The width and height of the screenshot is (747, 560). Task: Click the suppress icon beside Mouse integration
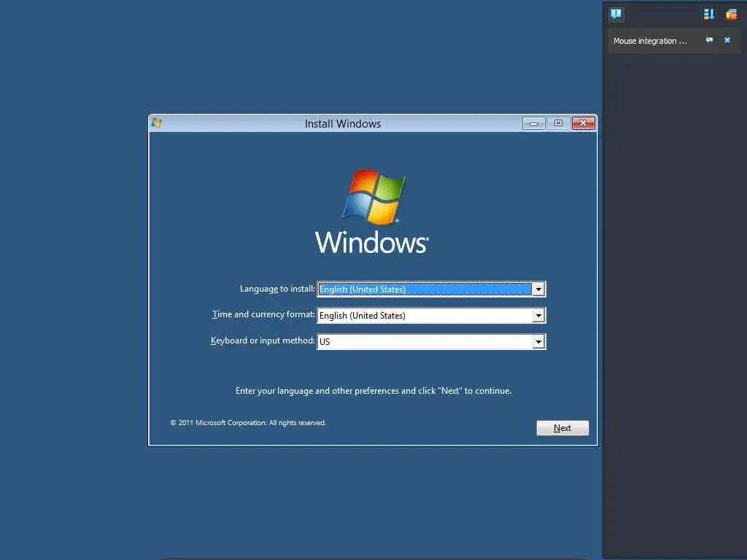pyautogui.click(x=709, y=40)
